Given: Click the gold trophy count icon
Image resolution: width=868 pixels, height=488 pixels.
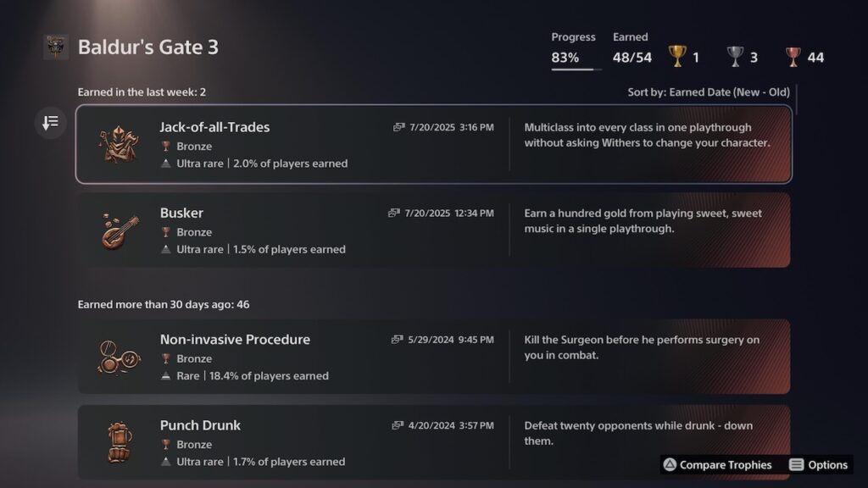Looking at the screenshot, I should coord(677,57).
